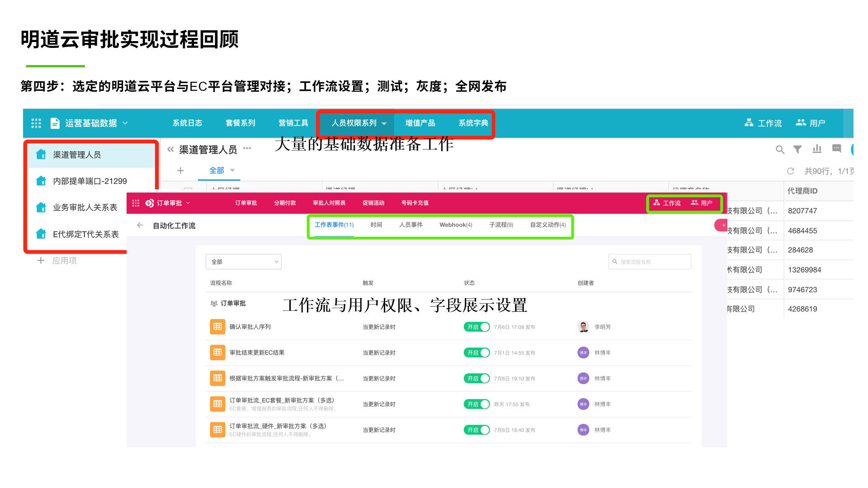Collapse sidebar with double chevron icon
Screen dimensions: 868x488
pyautogui.click(x=170, y=150)
